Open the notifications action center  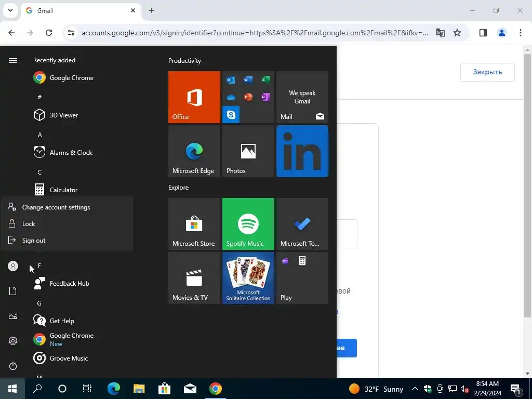coord(515,389)
